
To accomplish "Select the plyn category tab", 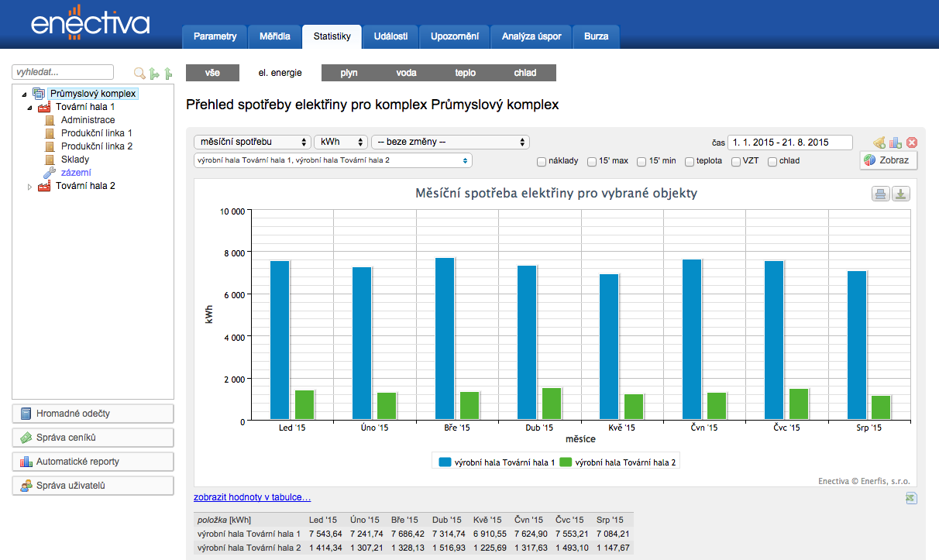I will click(x=349, y=73).
